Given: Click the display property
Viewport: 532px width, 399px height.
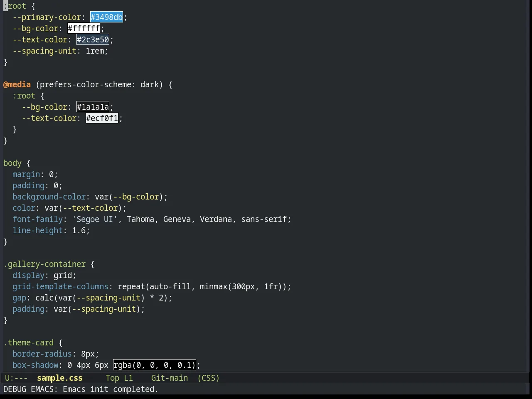Looking at the screenshot, I should (x=28, y=275).
